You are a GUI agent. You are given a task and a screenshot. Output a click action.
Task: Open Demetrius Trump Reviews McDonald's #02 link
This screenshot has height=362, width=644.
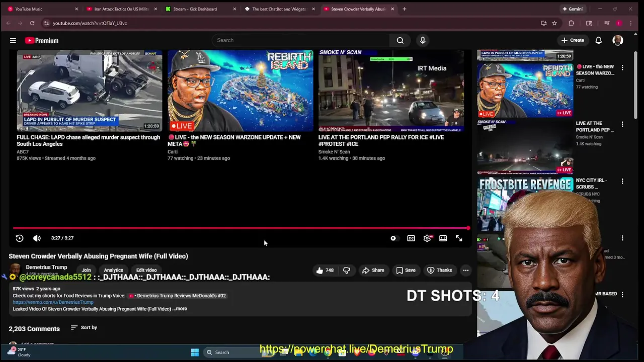[178, 296]
